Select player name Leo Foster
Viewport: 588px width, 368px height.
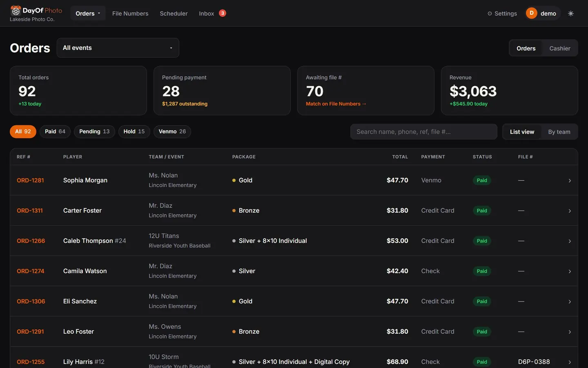[x=78, y=332]
